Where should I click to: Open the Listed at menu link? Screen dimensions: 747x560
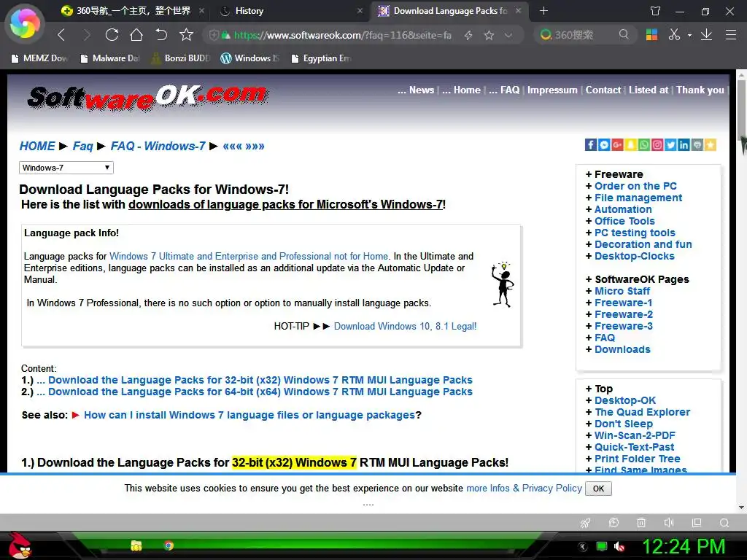649,90
